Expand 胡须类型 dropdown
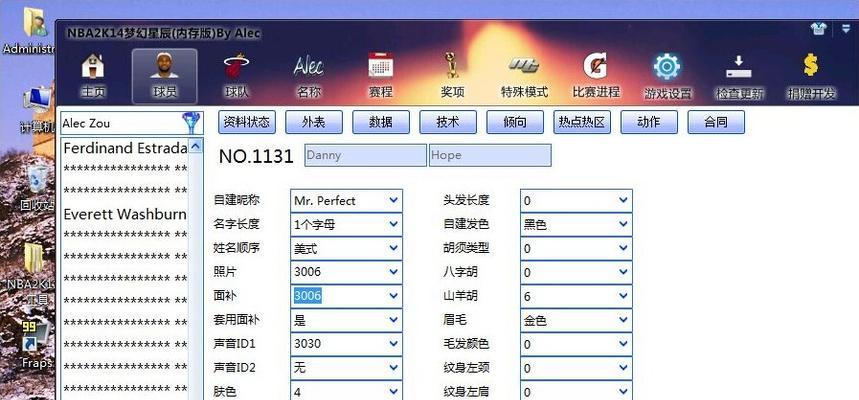Screen dimensions: 859x400 point(623,248)
